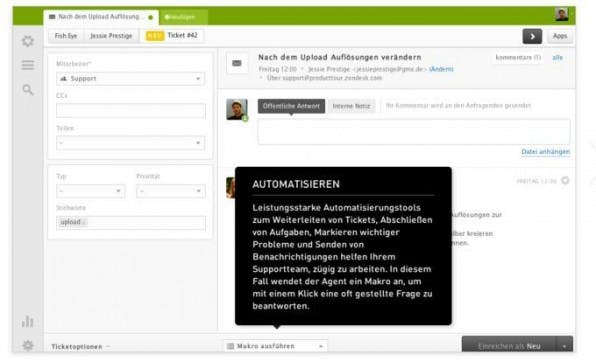Click the email channel icon beside ticket title
Viewport: 596px width, 361px height.
coord(237,63)
